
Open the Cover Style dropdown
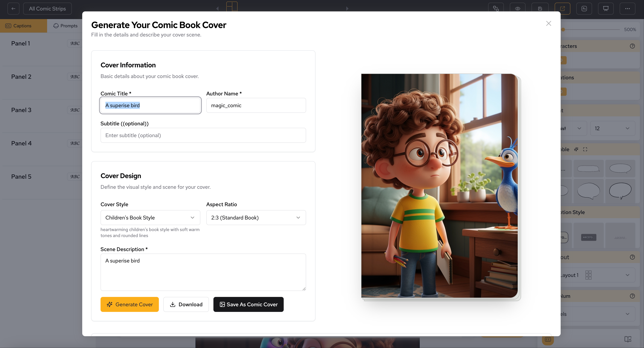(150, 218)
